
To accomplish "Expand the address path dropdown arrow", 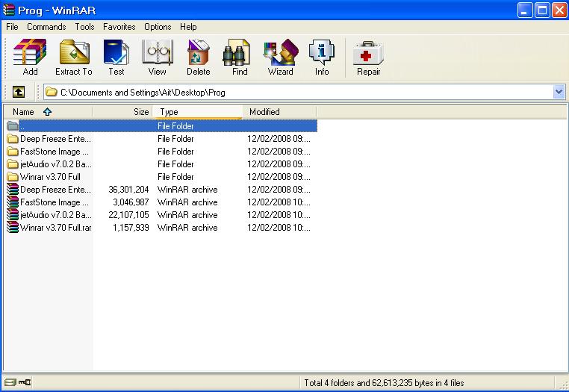I will coord(559,92).
